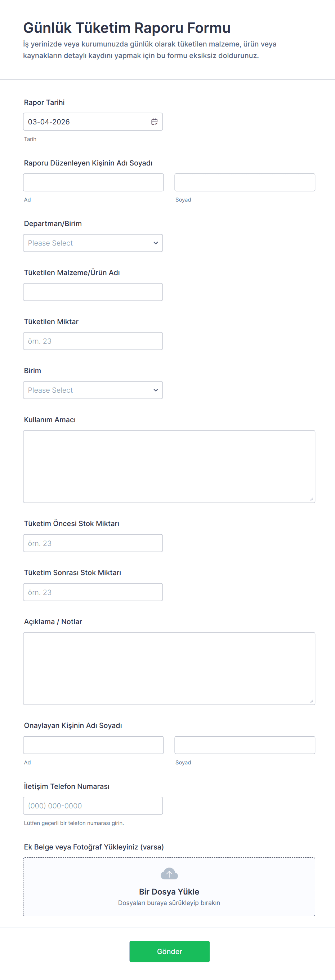Viewport: 335px width, 980px height.
Task: Select the Tüketim Öncesi Stok Miktarı field
Action: coord(93,543)
